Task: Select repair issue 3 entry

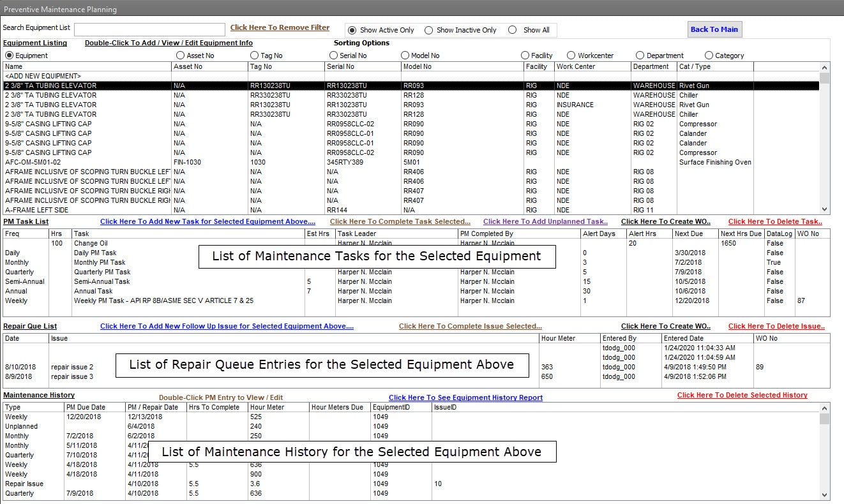Action: click(416, 376)
